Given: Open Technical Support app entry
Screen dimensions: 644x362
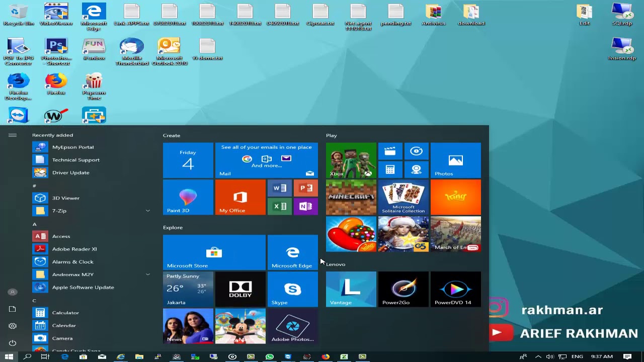Looking at the screenshot, I should pyautogui.click(x=93, y=160).
